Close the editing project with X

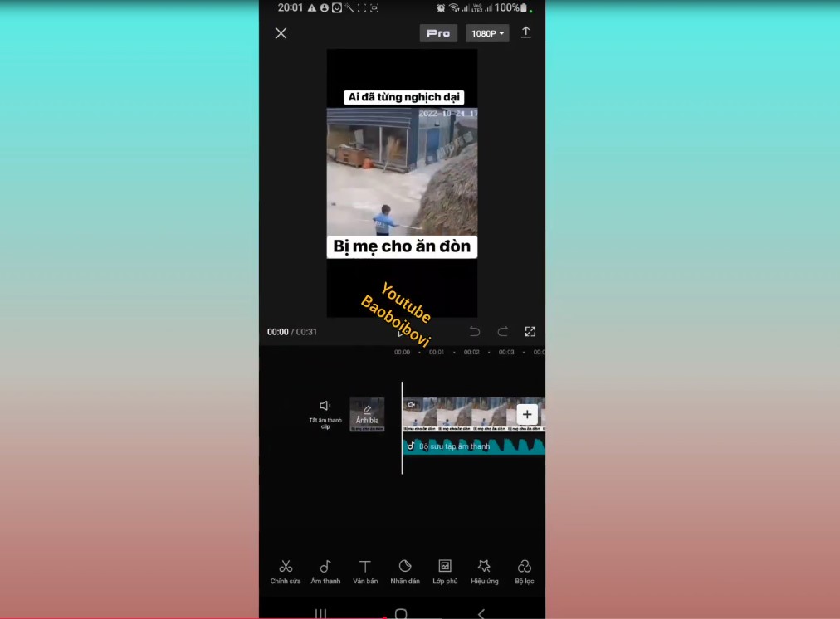click(281, 33)
